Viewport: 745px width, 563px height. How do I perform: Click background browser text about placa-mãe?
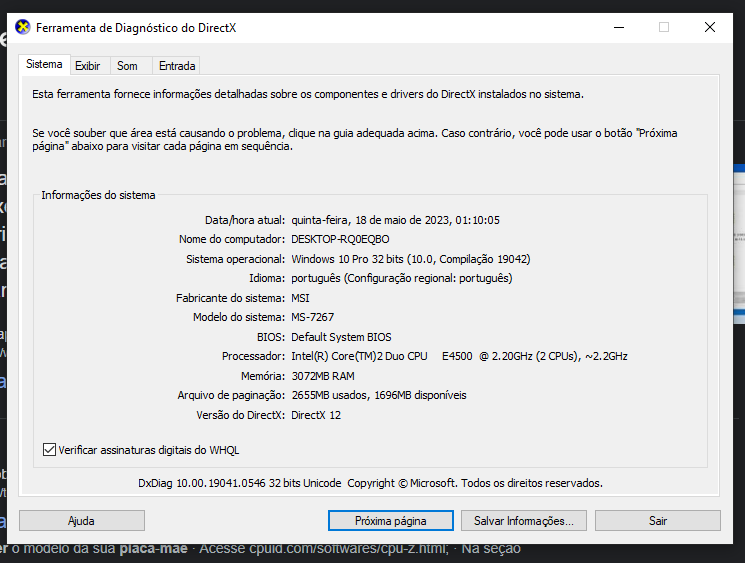point(260,550)
